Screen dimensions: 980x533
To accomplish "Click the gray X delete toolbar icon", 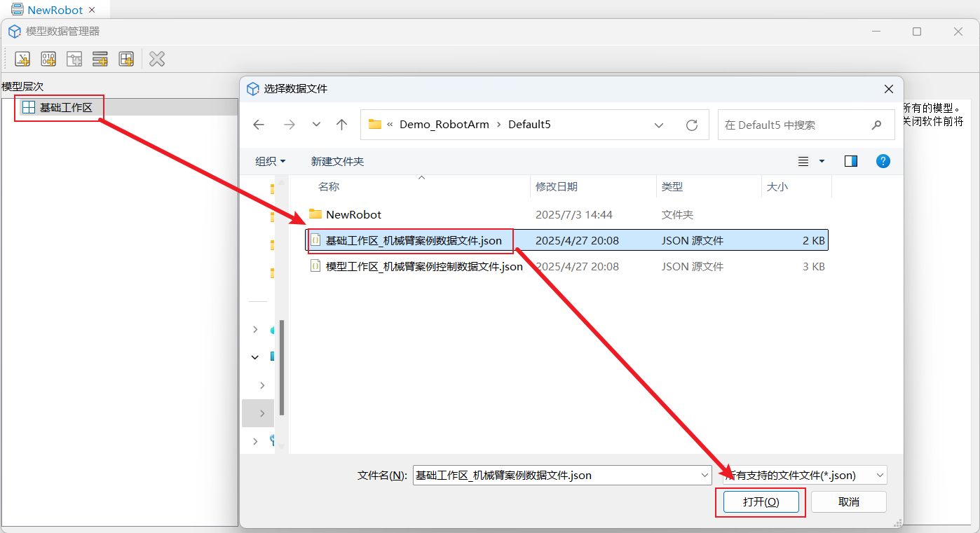I will [157, 59].
